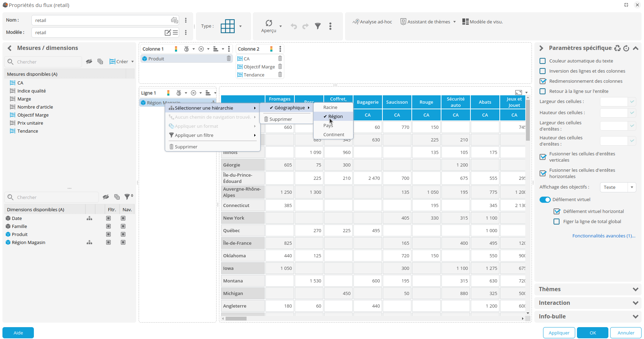Enable Couleur automatique du texte checkbox
The height and width of the screenshot is (339, 644).
click(x=543, y=61)
